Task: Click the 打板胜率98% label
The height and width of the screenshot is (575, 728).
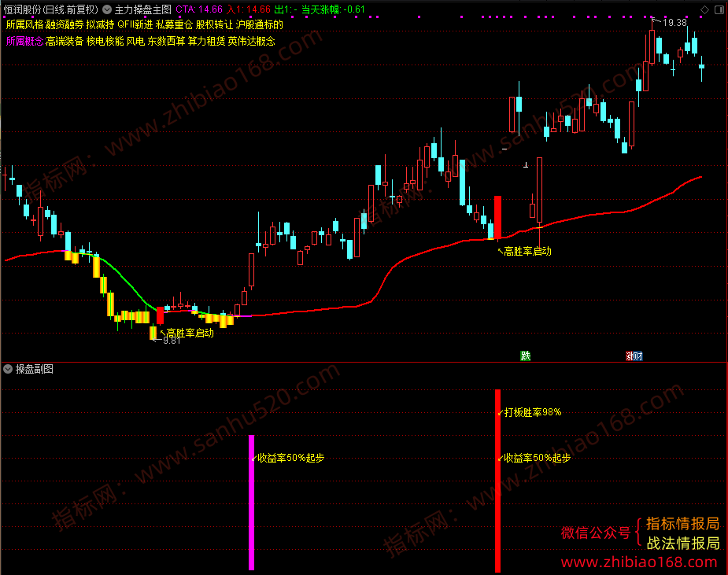Action: click(x=533, y=412)
